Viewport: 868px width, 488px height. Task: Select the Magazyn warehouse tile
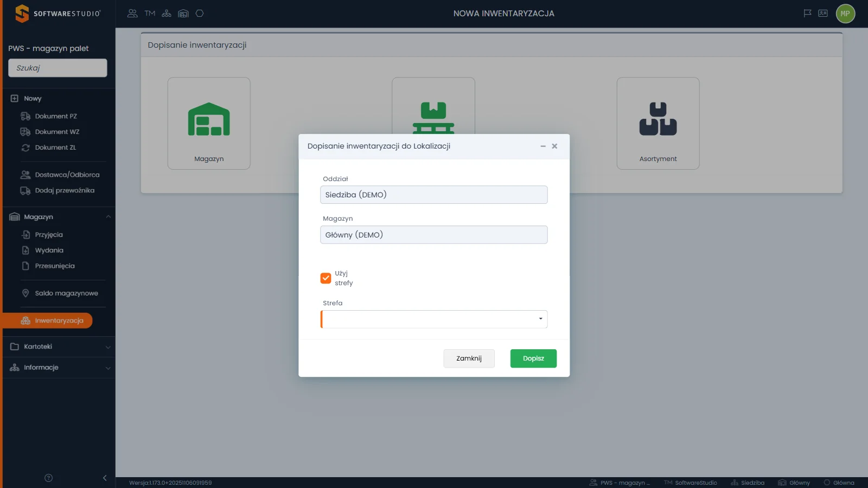tap(209, 123)
